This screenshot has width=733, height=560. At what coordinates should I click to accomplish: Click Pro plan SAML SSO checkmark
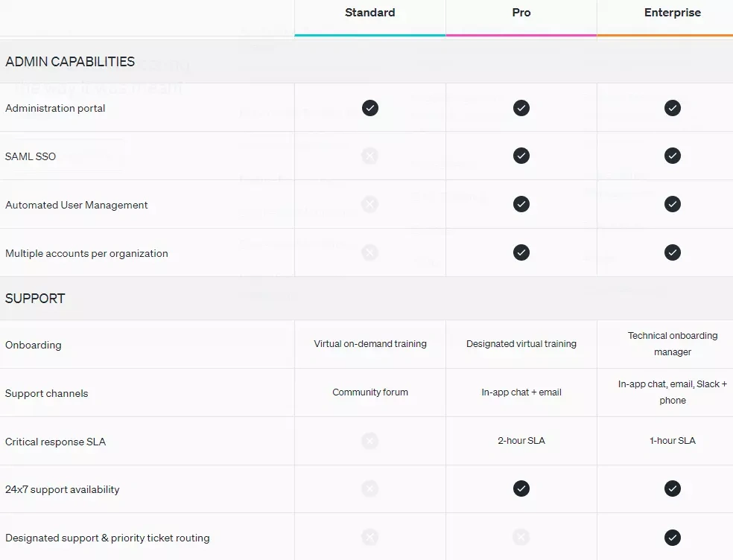pos(521,156)
